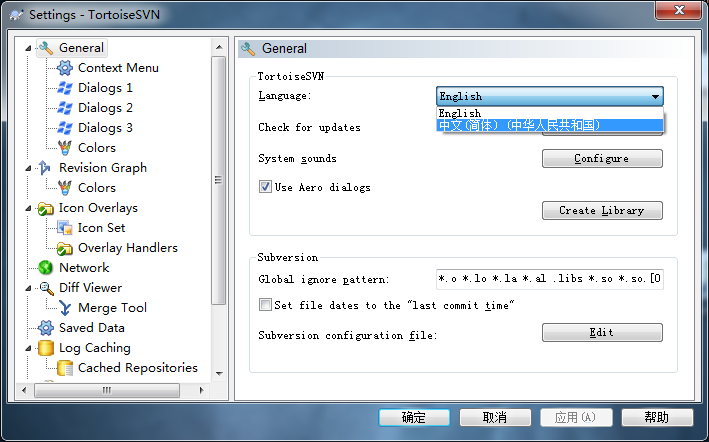Image resolution: width=709 pixels, height=442 pixels.
Task: Click Edit Subversion configuration file button
Action: point(602,333)
